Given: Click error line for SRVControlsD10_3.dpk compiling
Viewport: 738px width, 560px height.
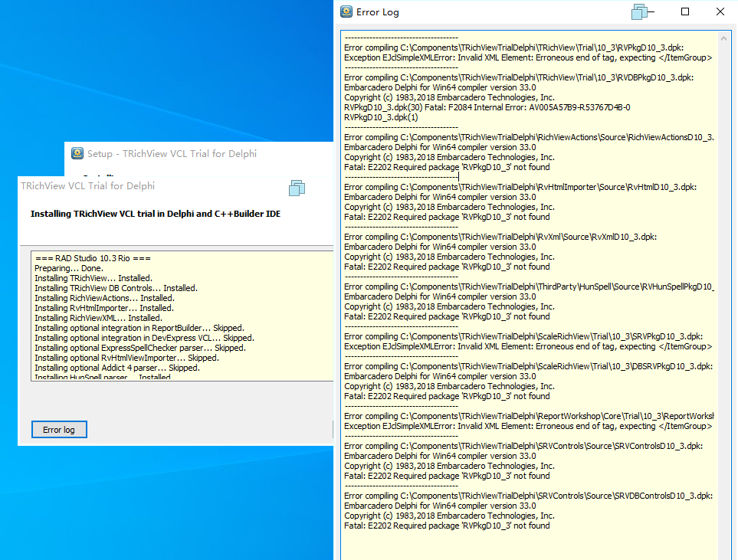Looking at the screenshot, I should [523, 446].
